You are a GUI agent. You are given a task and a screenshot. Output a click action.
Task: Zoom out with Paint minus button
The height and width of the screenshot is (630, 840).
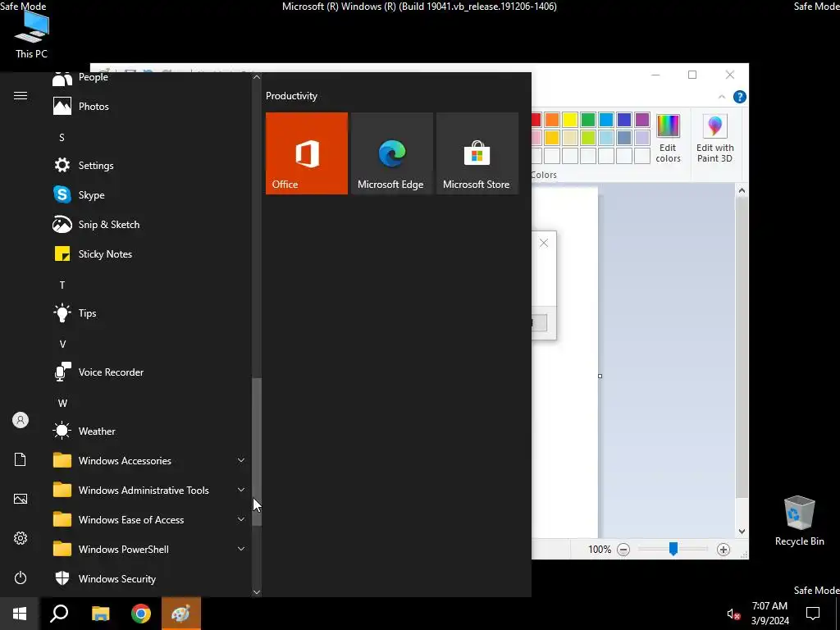(x=623, y=549)
